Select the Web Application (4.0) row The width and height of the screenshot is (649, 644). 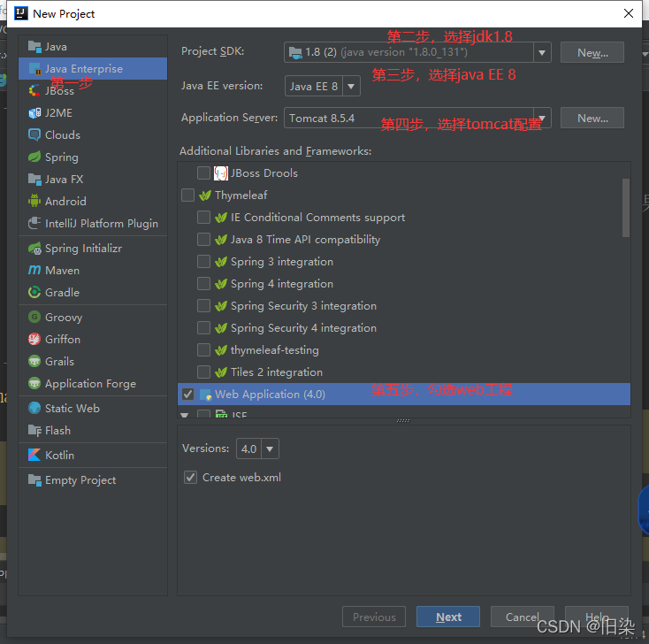pyautogui.click(x=404, y=395)
